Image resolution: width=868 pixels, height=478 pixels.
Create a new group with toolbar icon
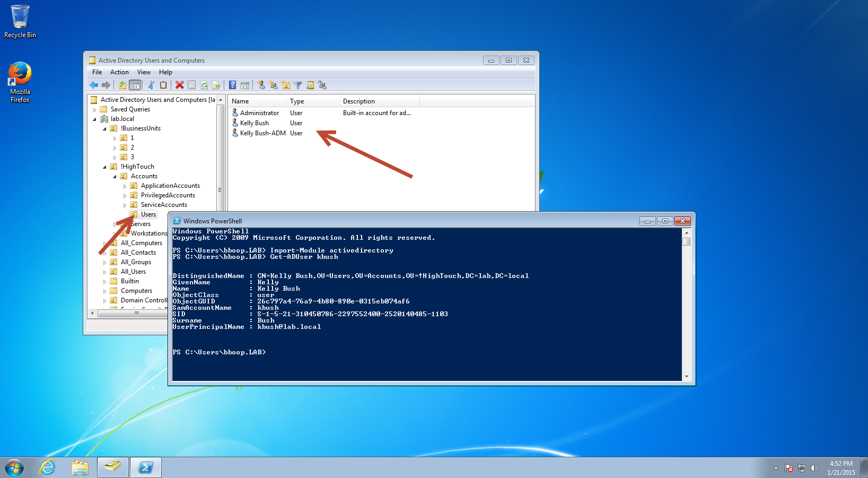click(x=273, y=85)
